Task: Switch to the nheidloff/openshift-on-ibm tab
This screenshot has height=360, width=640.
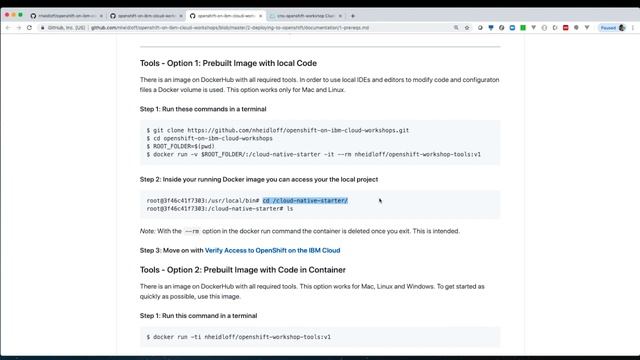Action: pyautogui.click(x=67, y=16)
